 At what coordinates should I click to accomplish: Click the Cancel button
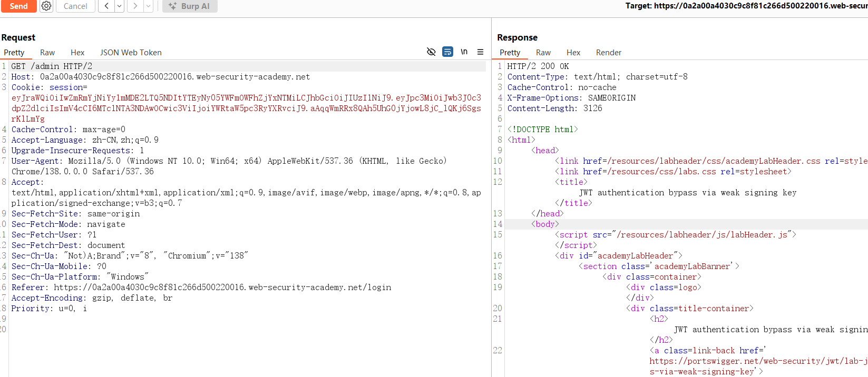pos(75,6)
